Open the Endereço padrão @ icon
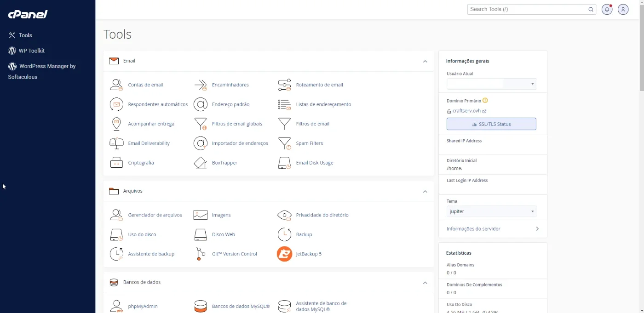Viewport: 644px width, 313px height. click(201, 104)
